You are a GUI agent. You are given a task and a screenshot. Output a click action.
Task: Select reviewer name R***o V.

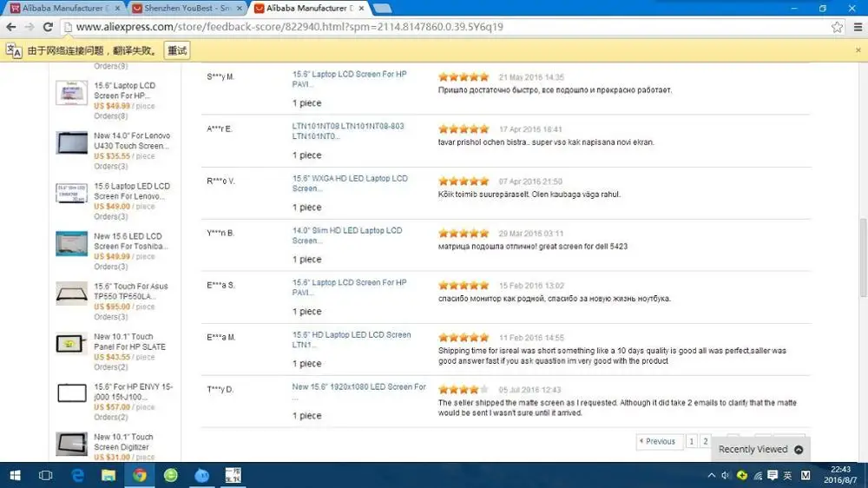tap(220, 181)
